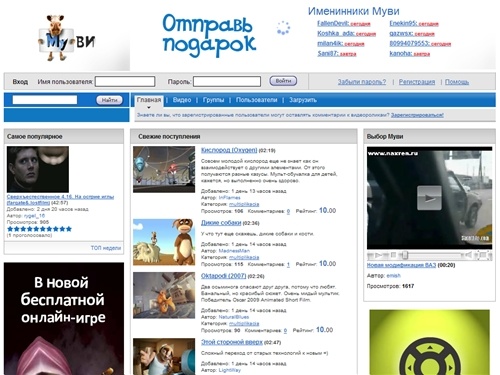Open the ТОП недели link
The width and height of the screenshot is (500, 375).
[106, 248]
